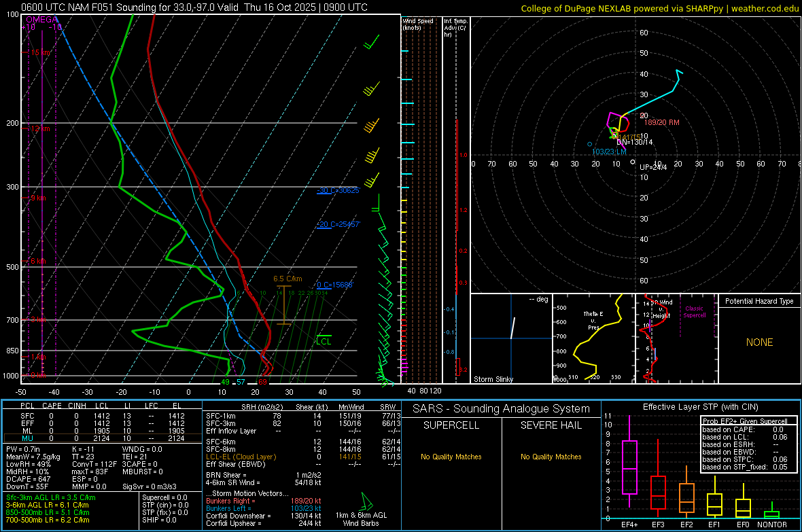Click the 103/23 LM label on the hodograph
This screenshot has width=802, height=532.
609,152
